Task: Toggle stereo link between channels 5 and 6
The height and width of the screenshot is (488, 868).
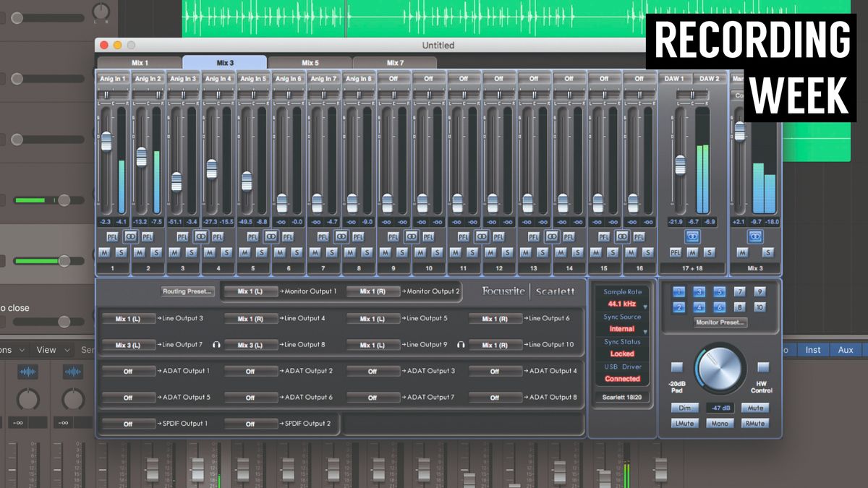Action: point(271,236)
